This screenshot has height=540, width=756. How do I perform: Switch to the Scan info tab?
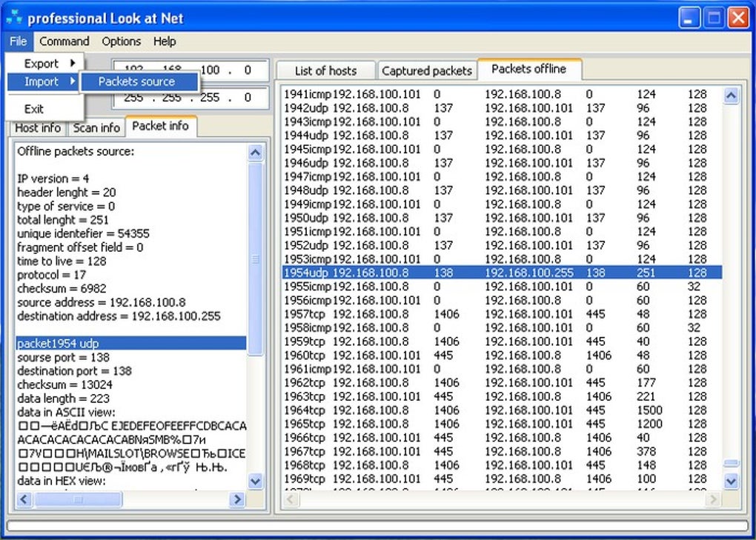tap(96, 127)
